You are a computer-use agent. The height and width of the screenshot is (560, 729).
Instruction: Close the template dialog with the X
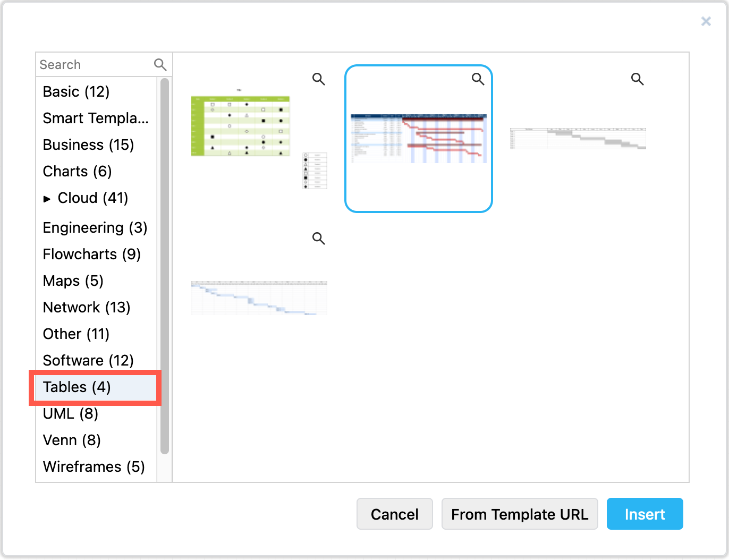706,21
